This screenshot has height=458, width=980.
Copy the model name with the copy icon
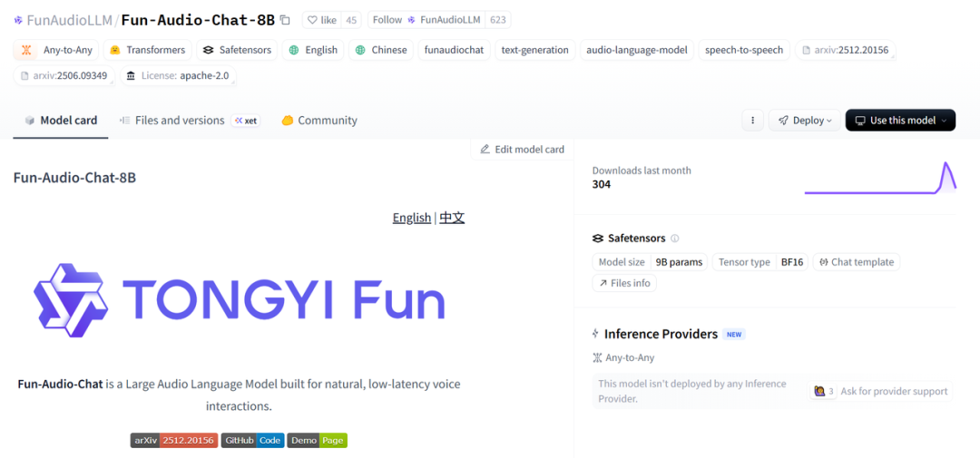(x=285, y=20)
